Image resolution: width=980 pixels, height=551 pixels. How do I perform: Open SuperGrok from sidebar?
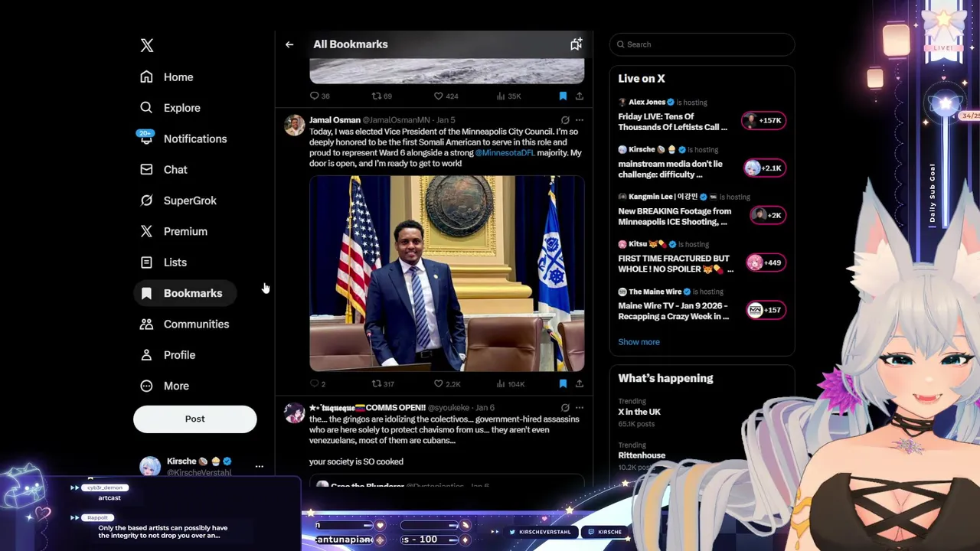178,201
